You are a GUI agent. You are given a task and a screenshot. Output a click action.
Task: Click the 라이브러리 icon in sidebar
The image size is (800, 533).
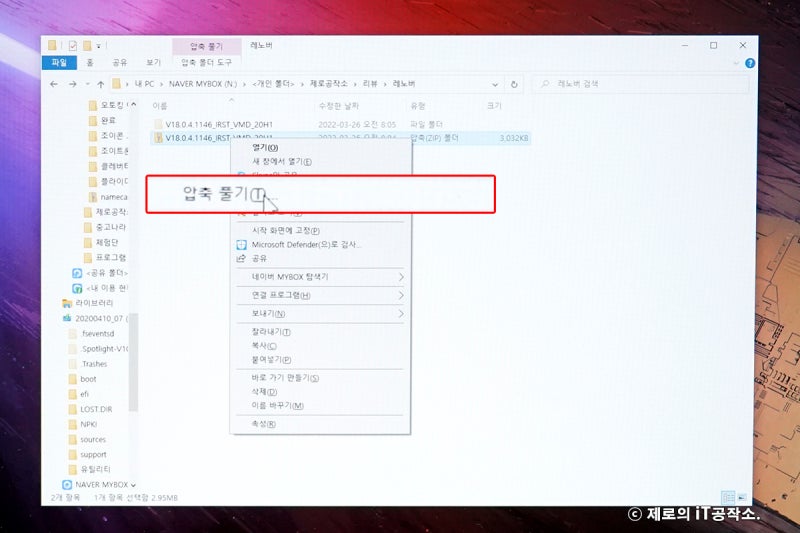coord(67,303)
